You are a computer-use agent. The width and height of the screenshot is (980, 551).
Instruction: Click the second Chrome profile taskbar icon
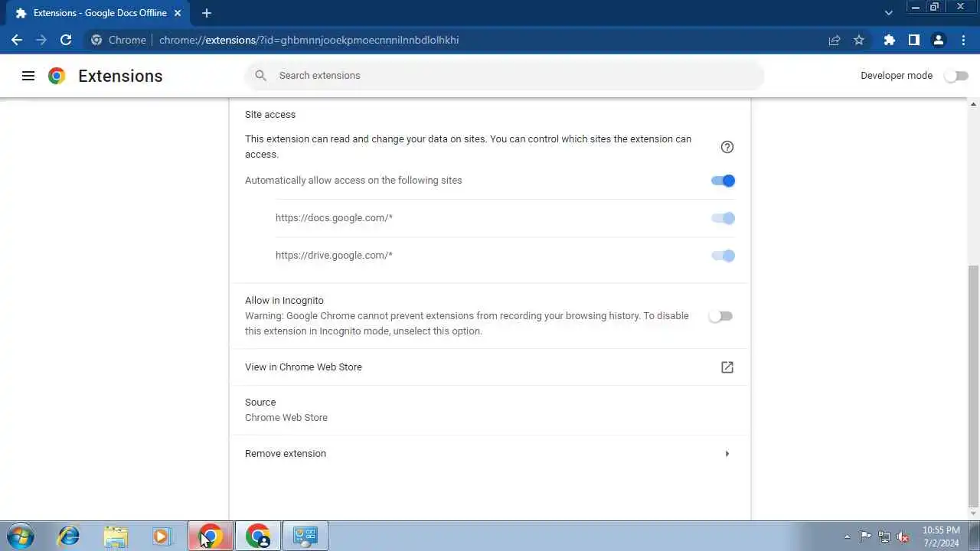[258, 536]
